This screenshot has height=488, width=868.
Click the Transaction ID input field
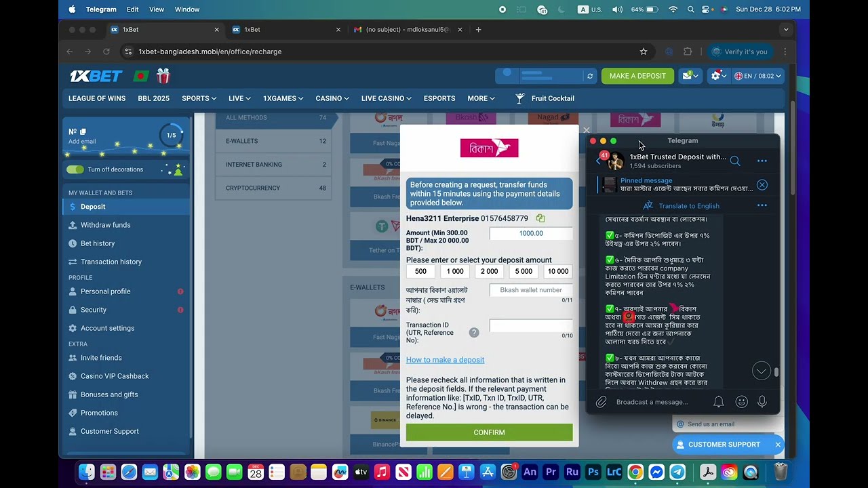coord(531,326)
